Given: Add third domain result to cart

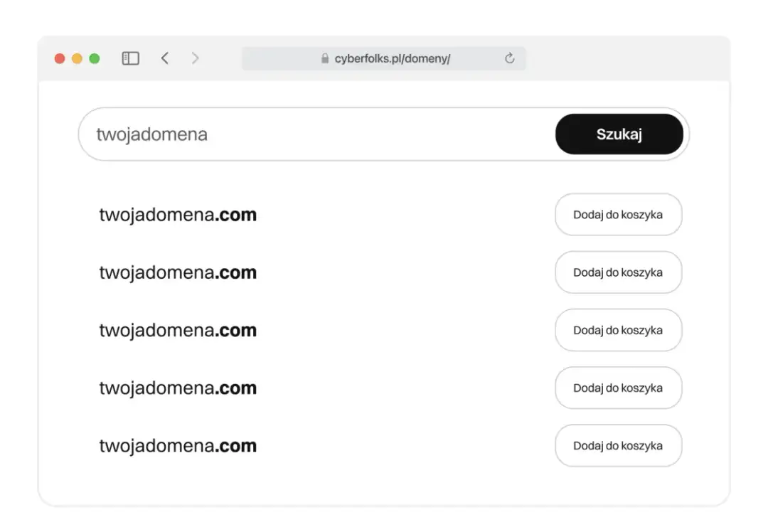Looking at the screenshot, I should pyautogui.click(x=618, y=330).
